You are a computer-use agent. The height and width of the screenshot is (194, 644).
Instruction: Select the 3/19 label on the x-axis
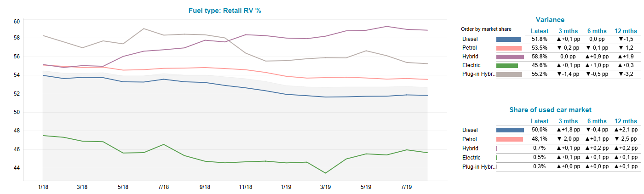(x=326, y=187)
